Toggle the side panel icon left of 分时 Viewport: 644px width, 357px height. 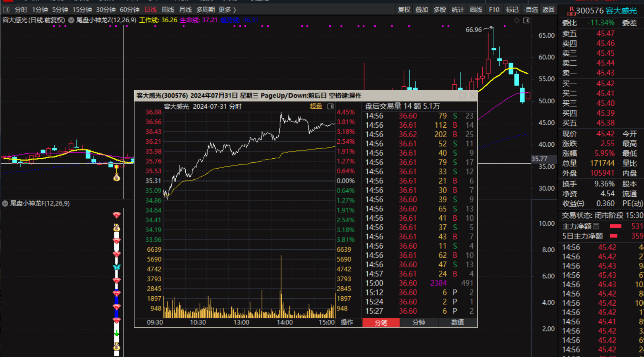(x=6, y=10)
